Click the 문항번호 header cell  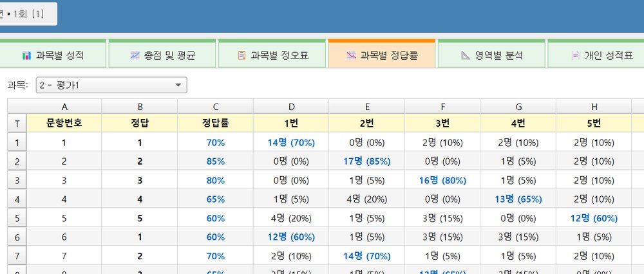pos(64,123)
